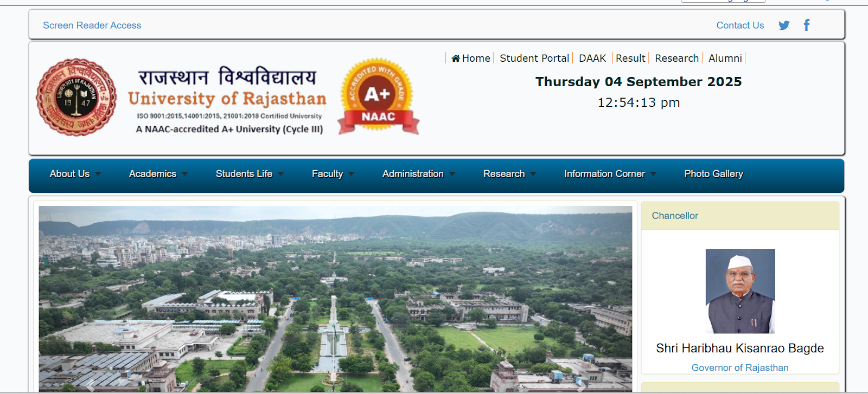Click the clock time 12:54:13 pm
The height and width of the screenshot is (394, 868).
tap(639, 102)
